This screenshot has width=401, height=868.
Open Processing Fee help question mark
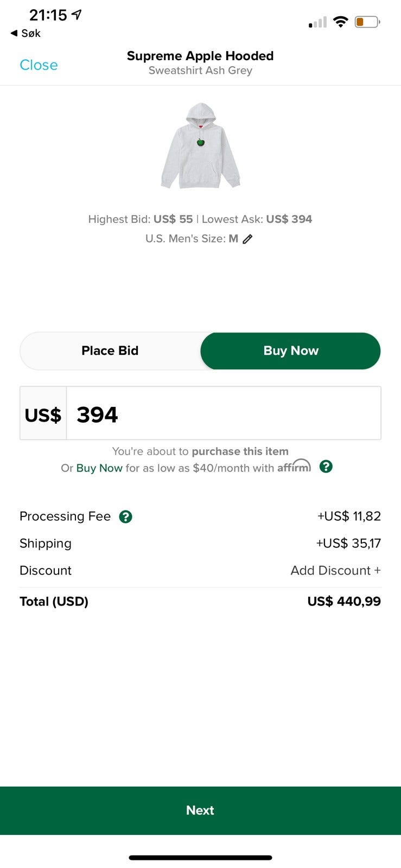(125, 516)
